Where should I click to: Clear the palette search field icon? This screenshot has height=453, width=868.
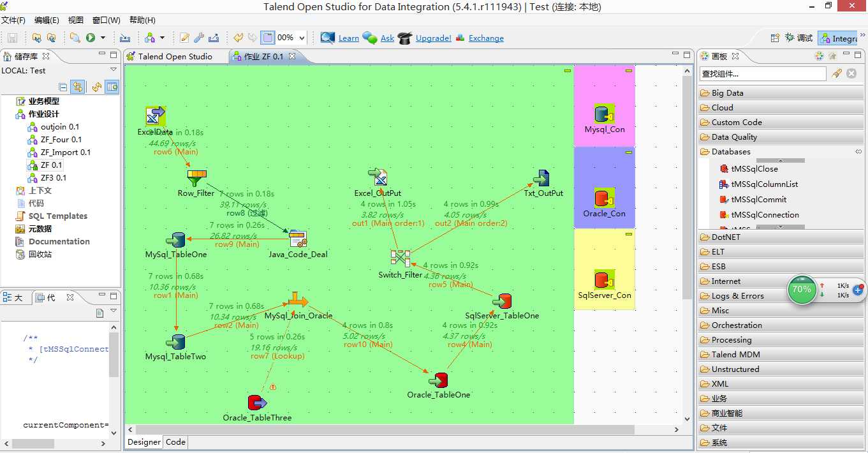click(x=851, y=73)
